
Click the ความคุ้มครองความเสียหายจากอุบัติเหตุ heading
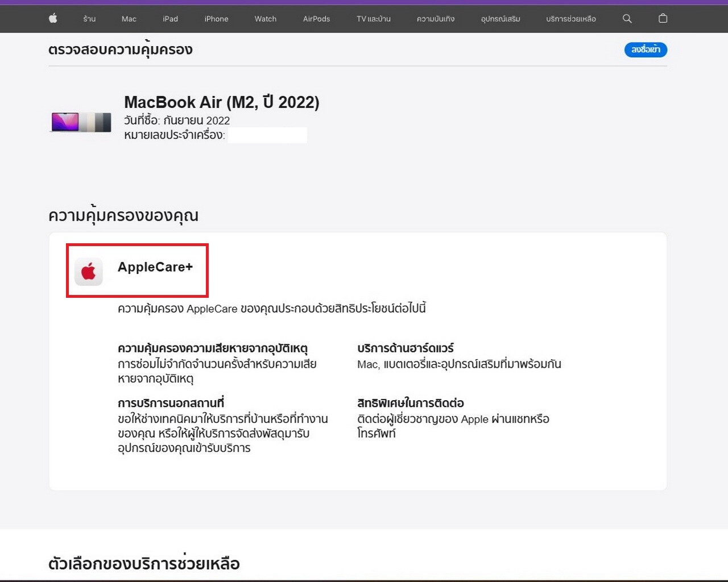[x=213, y=348]
